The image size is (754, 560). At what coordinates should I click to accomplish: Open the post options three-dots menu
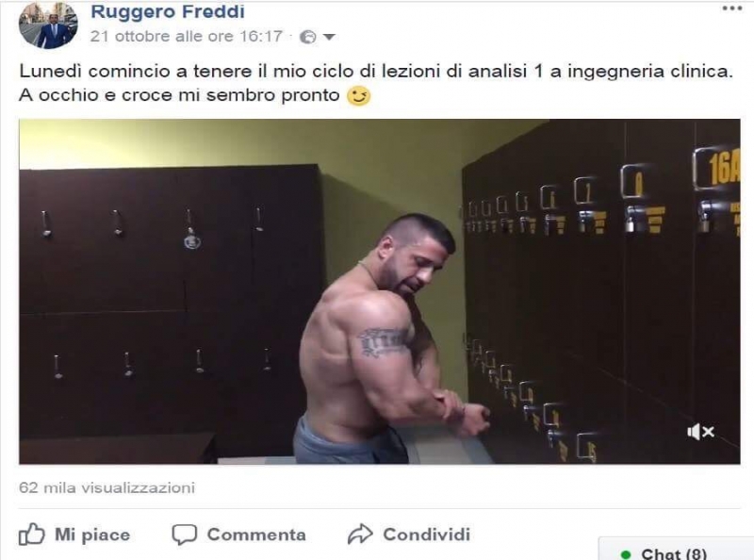[732, 8]
